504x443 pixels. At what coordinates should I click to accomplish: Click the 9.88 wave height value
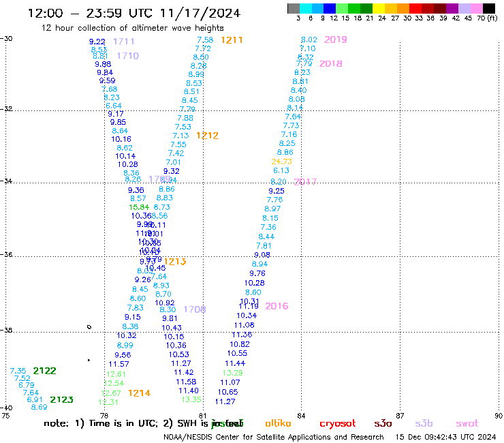103,64
